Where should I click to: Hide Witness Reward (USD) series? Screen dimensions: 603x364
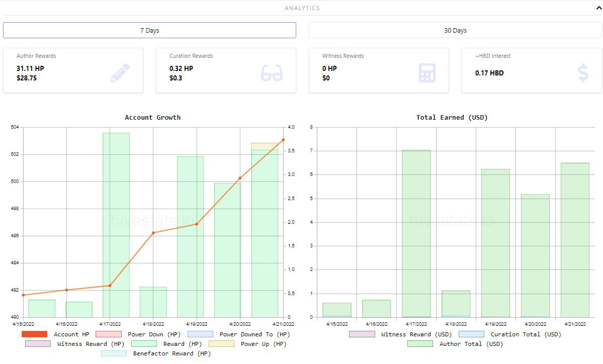pyautogui.click(x=400, y=334)
